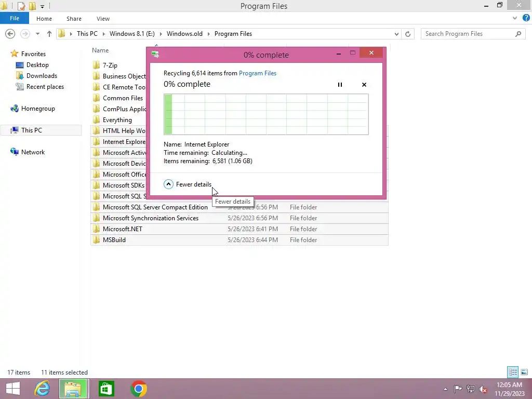This screenshot has width=532, height=399.
Task: Switch to the Share ribbon tab
Action: [74, 19]
